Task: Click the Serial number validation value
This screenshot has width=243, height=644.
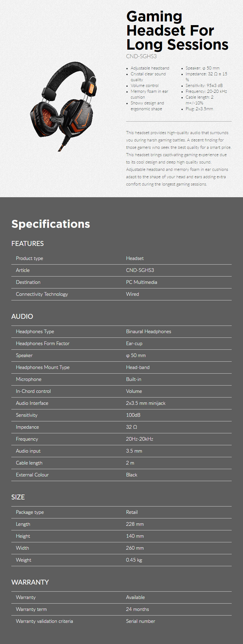Action: click(140, 621)
